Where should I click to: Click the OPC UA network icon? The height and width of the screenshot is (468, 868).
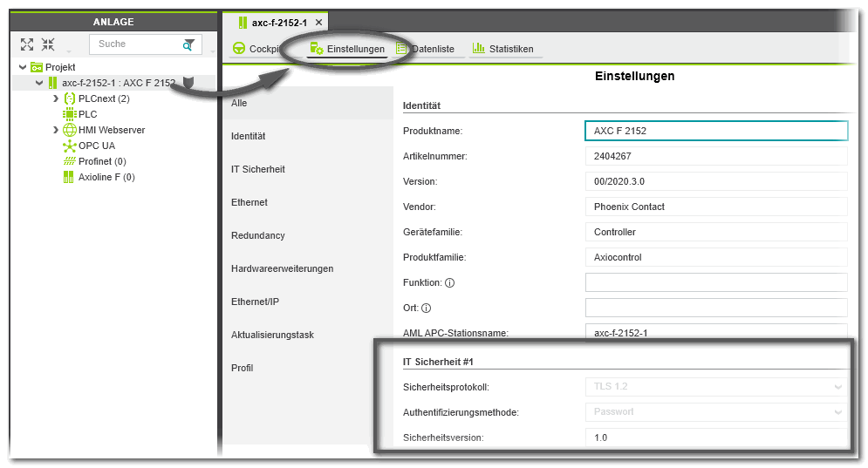(69, 146)
